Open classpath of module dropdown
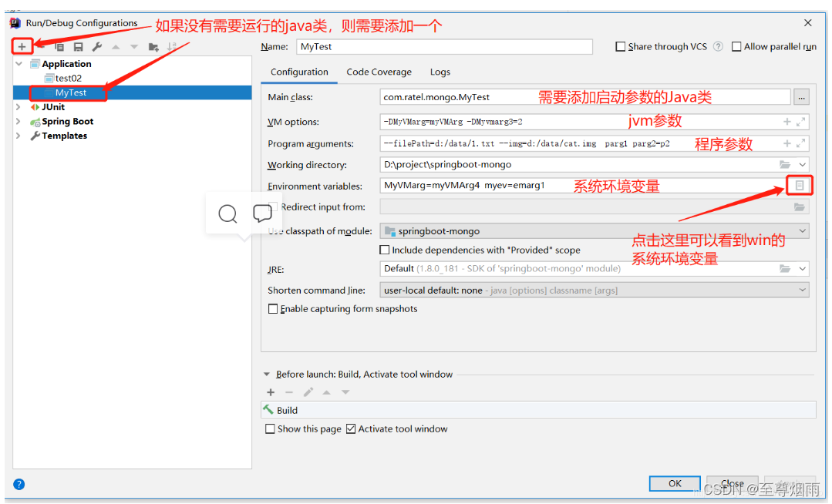The width and height of the screenshot is (832, 504). [x=802, y=230]
